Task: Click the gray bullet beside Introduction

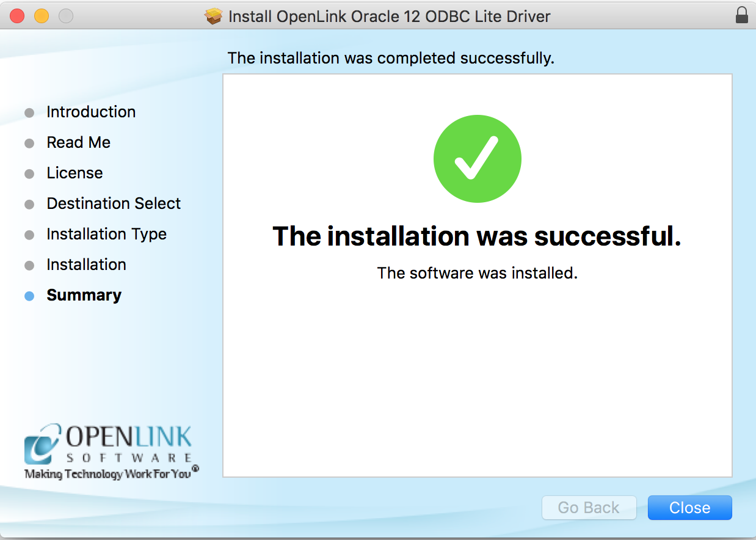Action: point(29,113)
